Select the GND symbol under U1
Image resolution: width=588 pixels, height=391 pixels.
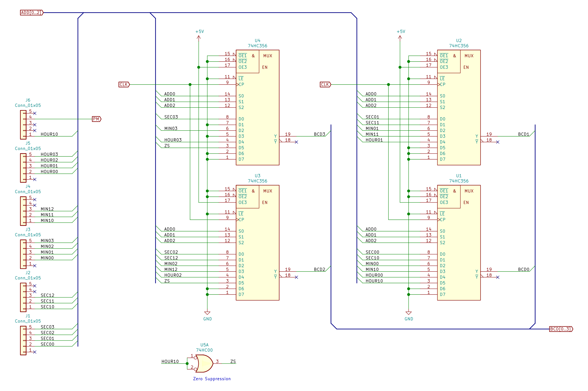(x=408, y=314)
